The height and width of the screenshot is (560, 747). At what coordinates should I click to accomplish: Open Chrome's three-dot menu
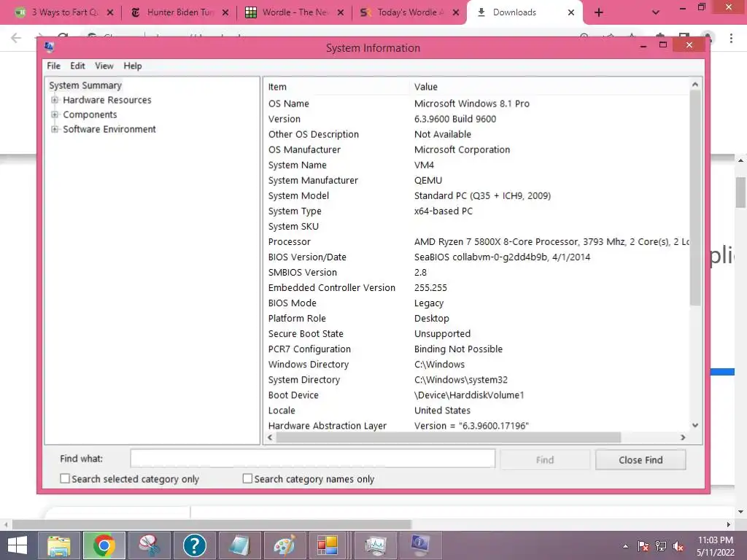[x=731, y=38]
